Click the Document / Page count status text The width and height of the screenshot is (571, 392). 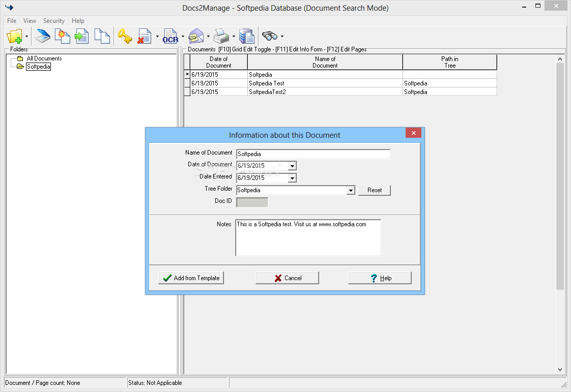coord(43,383)
